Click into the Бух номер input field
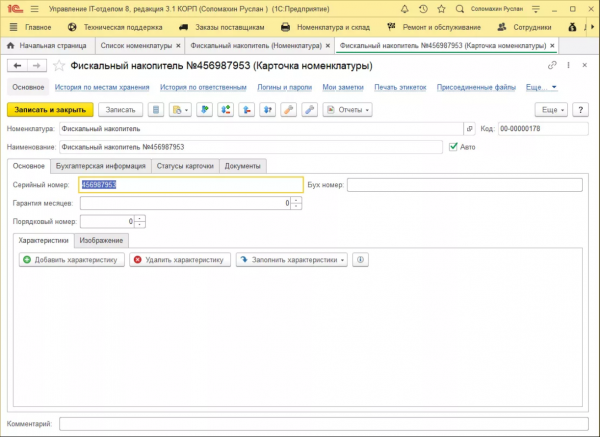The image size is (600, 437). coord(465,185)
